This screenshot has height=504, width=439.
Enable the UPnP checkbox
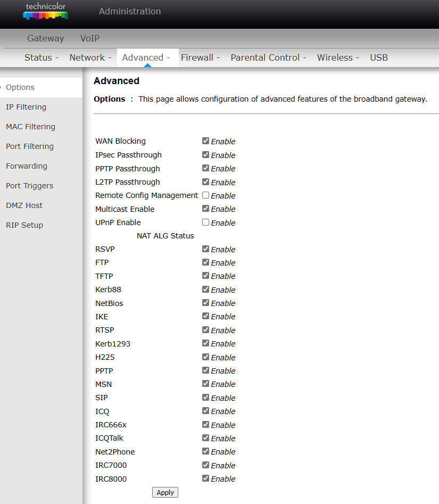206,222
